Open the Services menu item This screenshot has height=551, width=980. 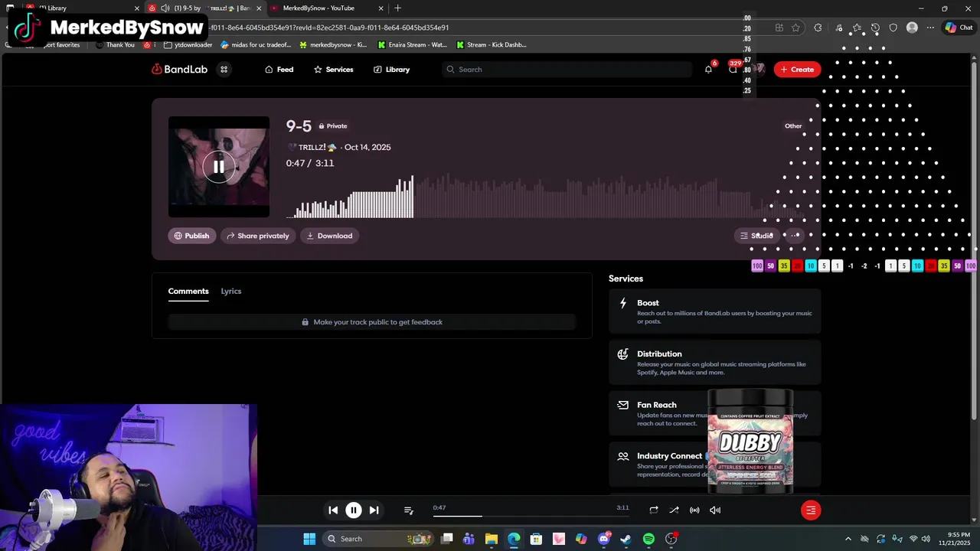(x=333, y=69)
